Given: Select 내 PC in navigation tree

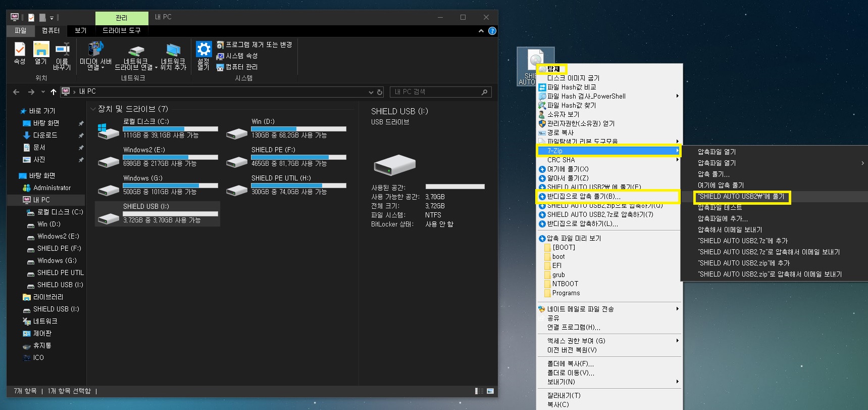Looking at the screenshot, I should 41,200.
